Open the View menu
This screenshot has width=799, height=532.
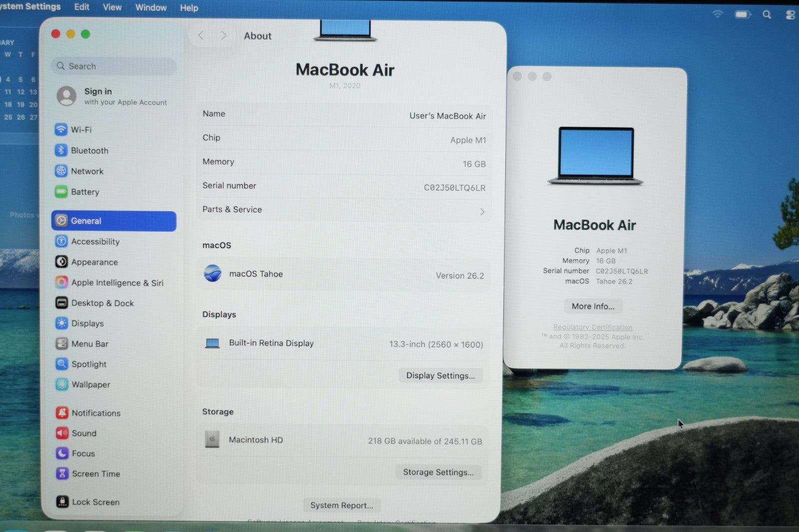pyautogui.click(x=112, y=7)
